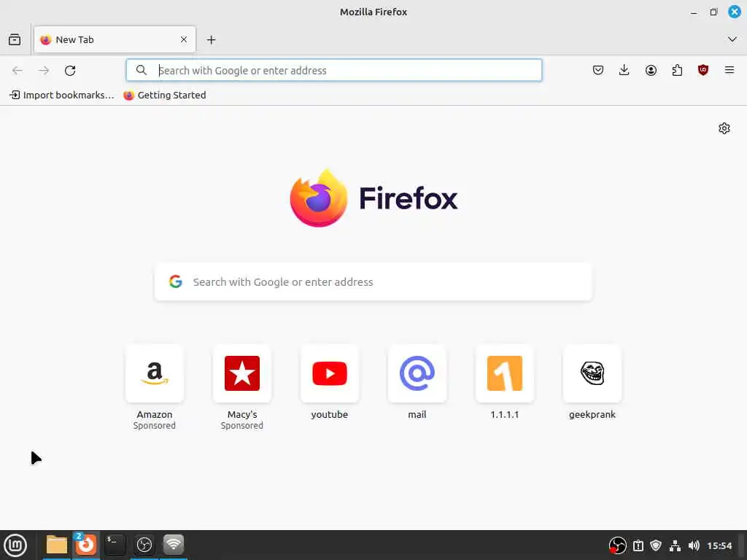Image resolution: width=747 pixels, height=560 pixels.
Task: Click the Google search box on page
Action: click(373, 282)
